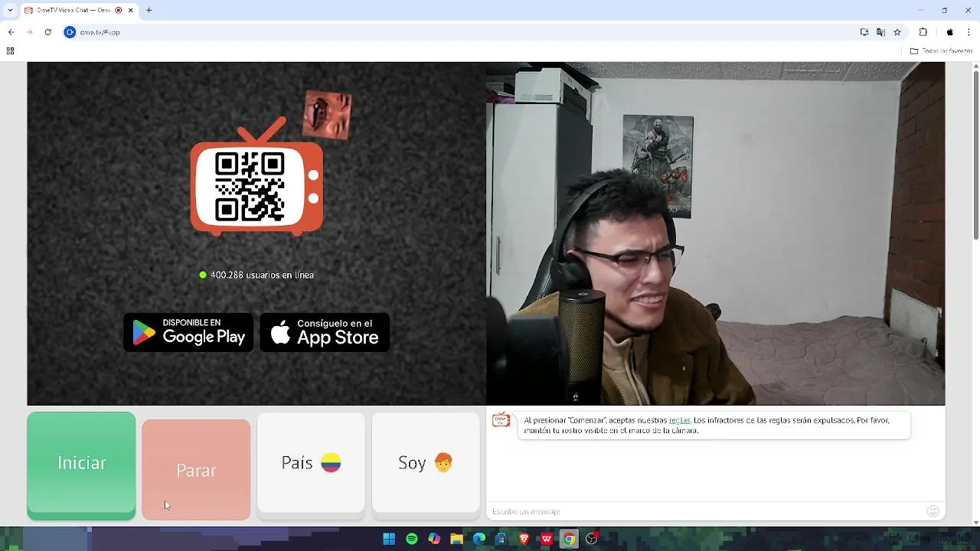Open the tab search dropdown arrow
Screen dimensions: 980x551
point(10,10)
